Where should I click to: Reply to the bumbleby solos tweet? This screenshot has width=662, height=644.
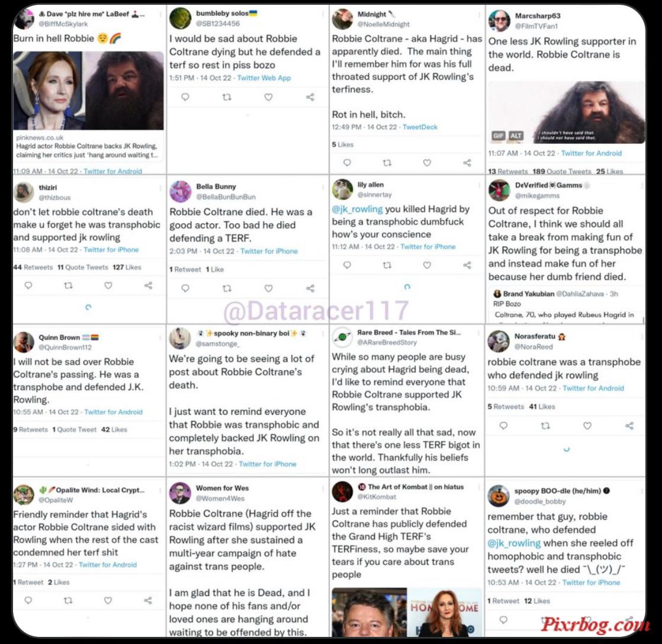pyautogui.click(x=185, y=98)
